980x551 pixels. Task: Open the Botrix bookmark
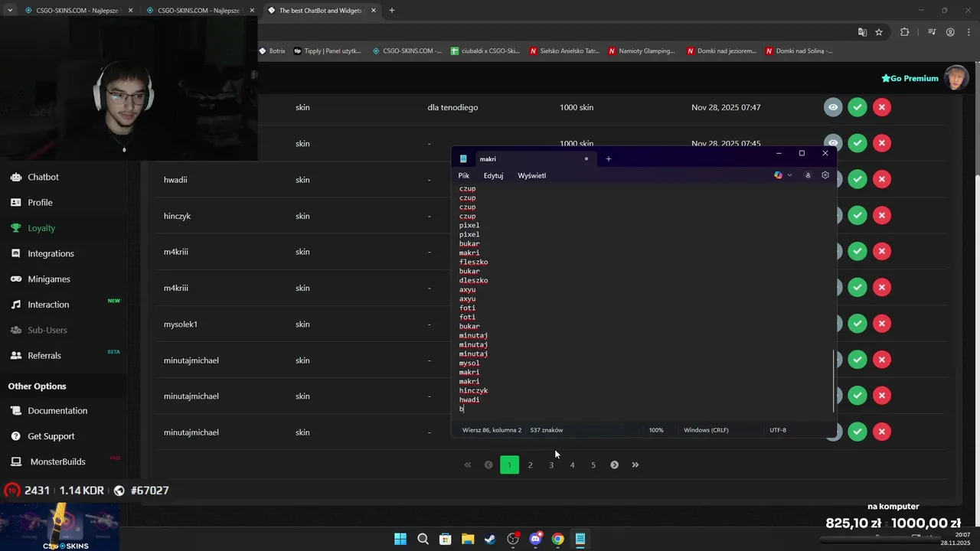(271, 51)
